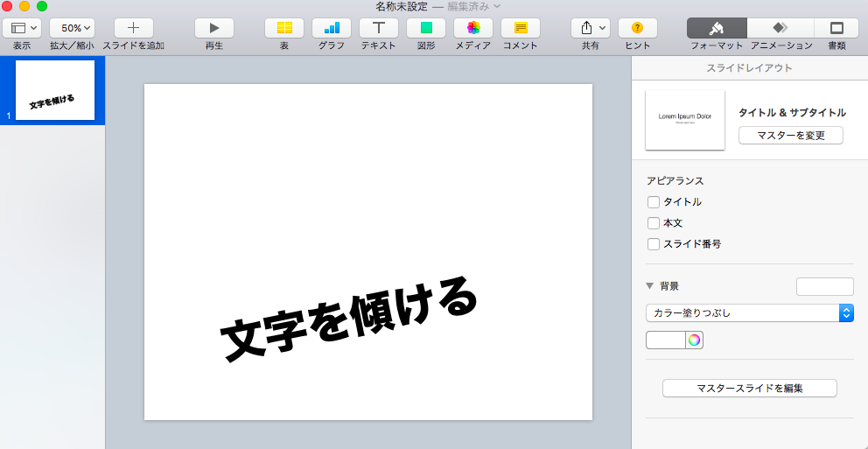Viewport: 868px width, 449px height.
Task: Switch to the アニメーション inspector tab
Action: [780, 28]
